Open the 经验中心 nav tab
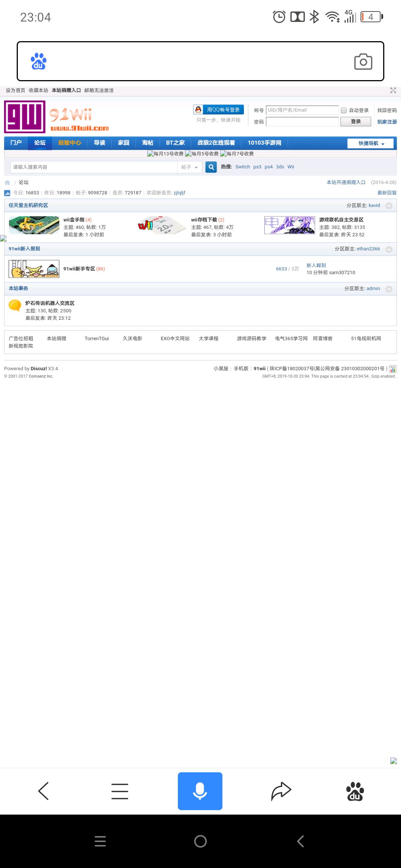 69,143
